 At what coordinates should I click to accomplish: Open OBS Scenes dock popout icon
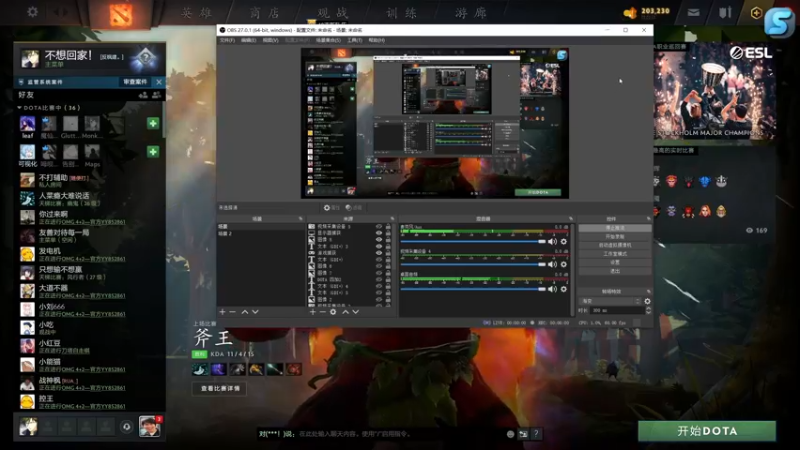click(301, 219)
